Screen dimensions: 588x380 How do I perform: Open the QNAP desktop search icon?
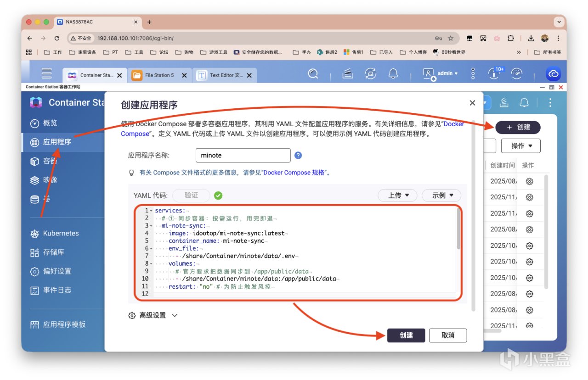(x=313, y=74)
